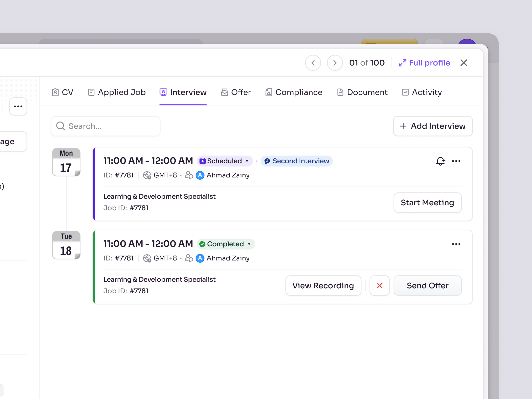Open the three-dot menu on the completed interview
The height and width of the screenshot is (399, 532).
pos(456,244)
